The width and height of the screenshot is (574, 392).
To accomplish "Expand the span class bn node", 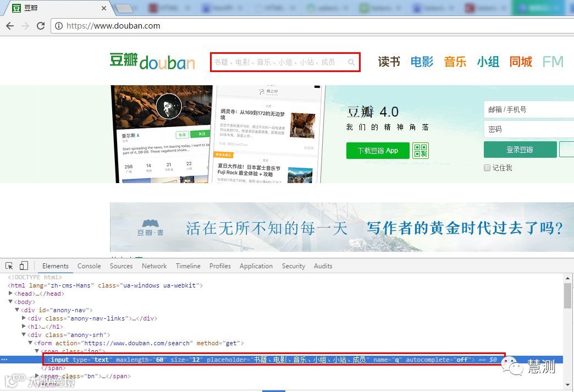I will click(37, 376).
